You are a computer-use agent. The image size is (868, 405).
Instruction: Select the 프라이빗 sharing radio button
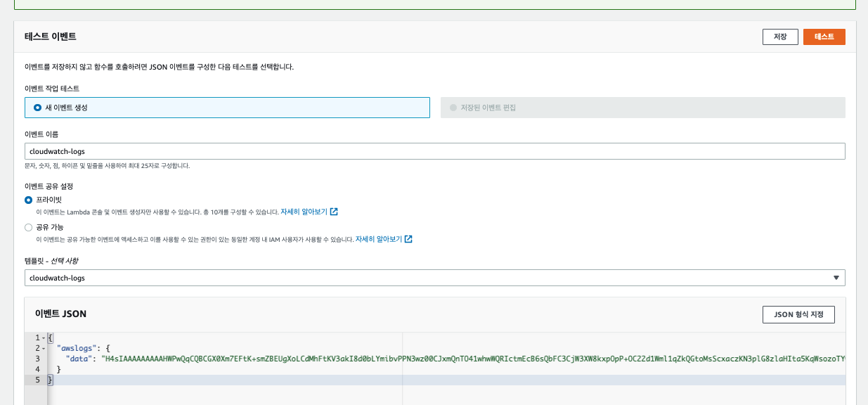pyautogui.click(x=28, y=200)
